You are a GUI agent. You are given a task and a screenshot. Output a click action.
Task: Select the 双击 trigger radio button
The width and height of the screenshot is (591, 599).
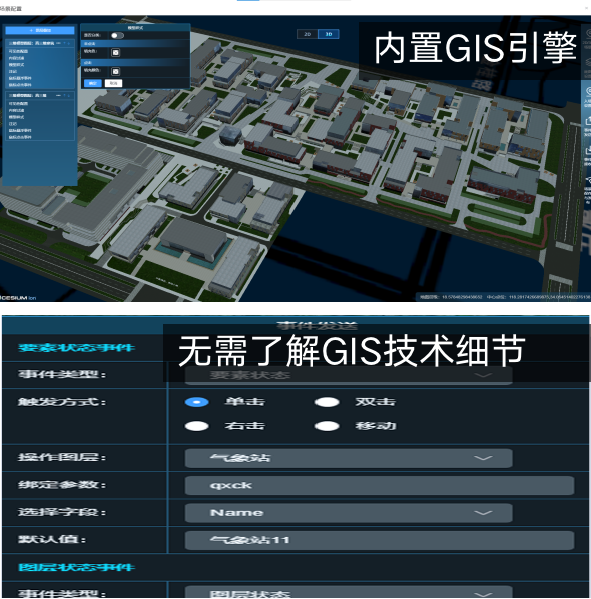tap(327, 402)
